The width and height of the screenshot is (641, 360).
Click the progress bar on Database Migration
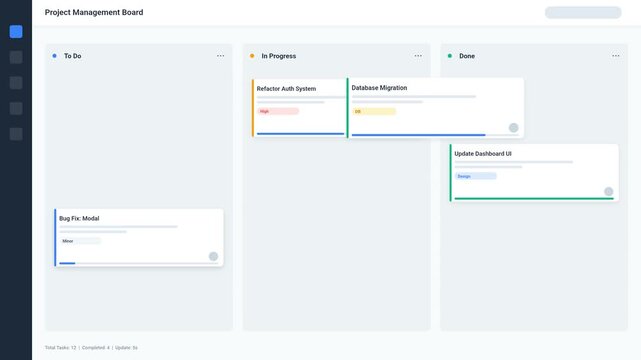pos(435,135)
